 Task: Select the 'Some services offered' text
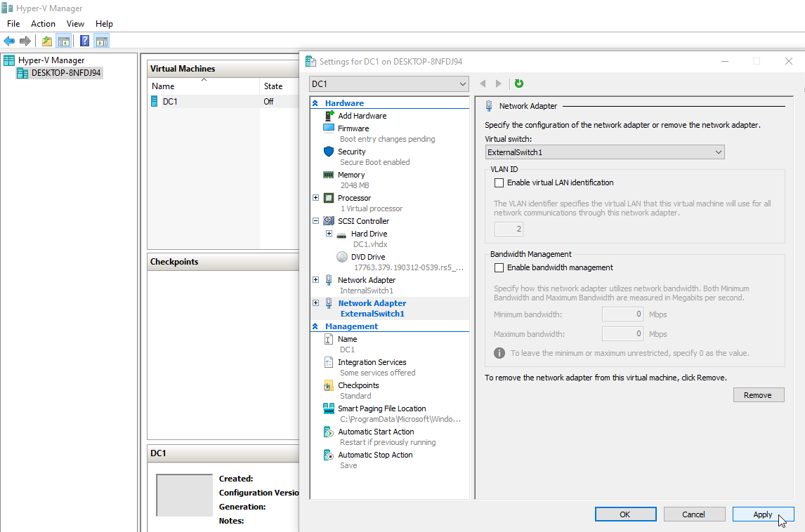point(378,373)
